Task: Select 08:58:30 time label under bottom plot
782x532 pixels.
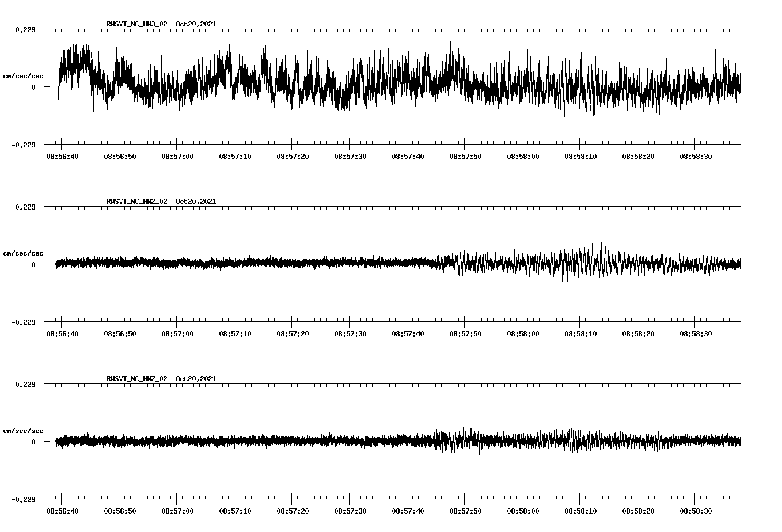Action: tap(696, 511)
